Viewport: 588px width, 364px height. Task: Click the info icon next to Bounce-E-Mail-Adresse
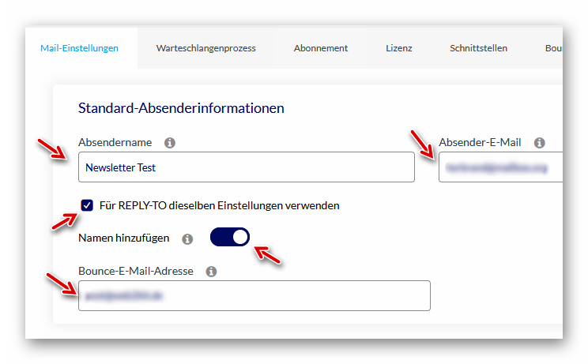[x=211, y=272]
